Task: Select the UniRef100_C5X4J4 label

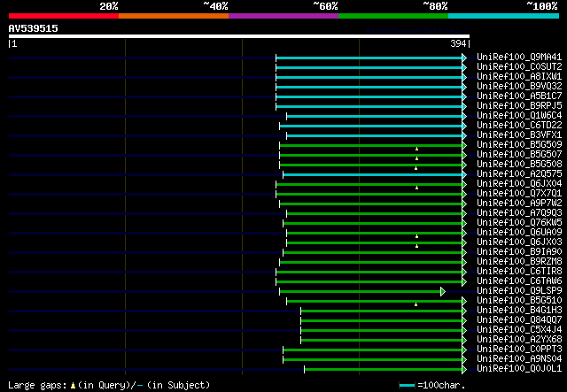Action: 519,330
